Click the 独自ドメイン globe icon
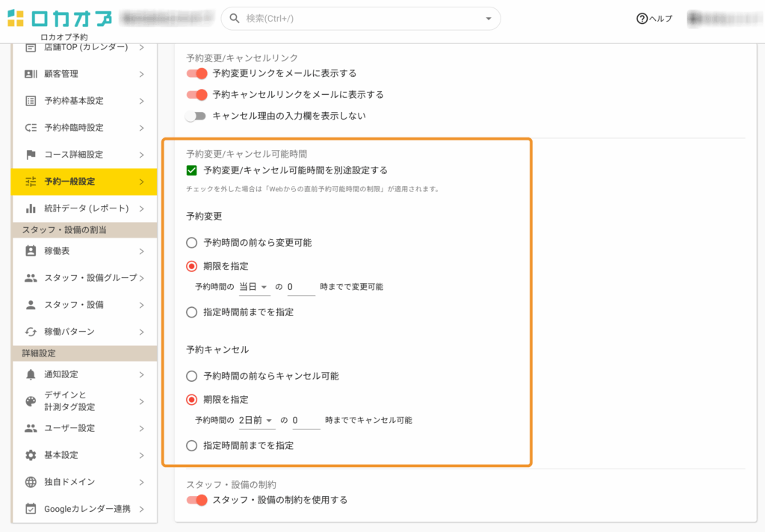The image size is (765, 532). (x=31, y=482)
